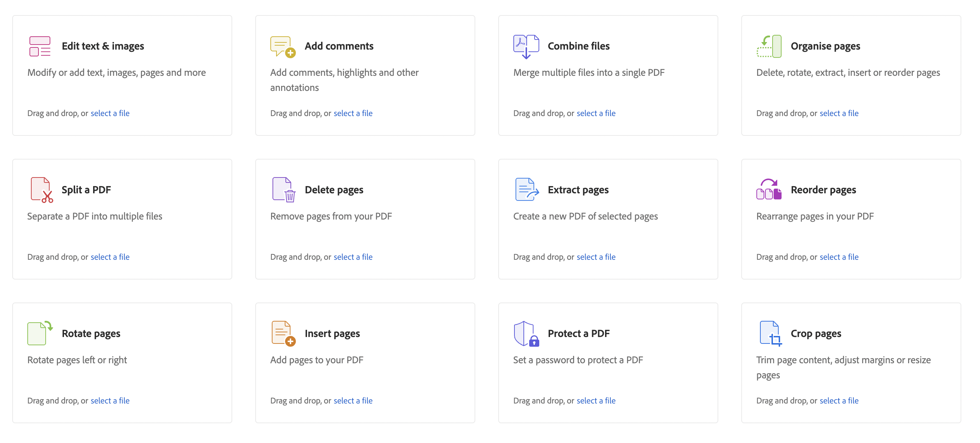
Task: Select a file for Crop pages
Action: (x=839, y=400)
